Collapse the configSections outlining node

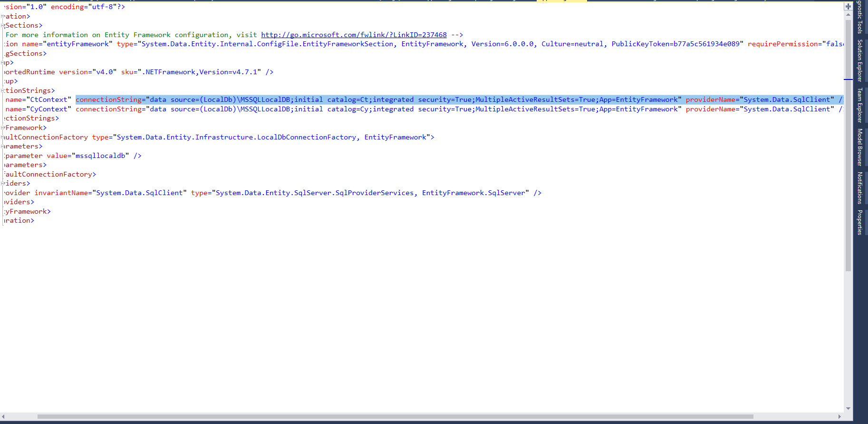point(3,26)
